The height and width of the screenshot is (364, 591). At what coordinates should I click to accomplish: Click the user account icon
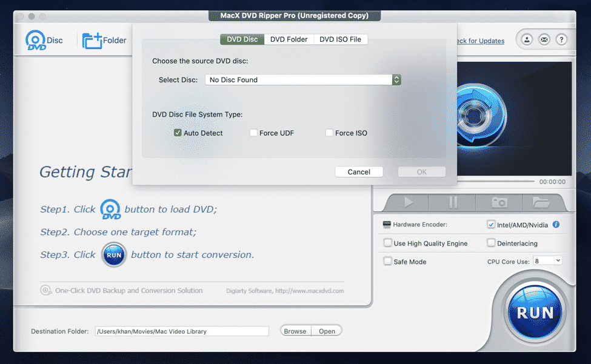click(x=527, y=40)
